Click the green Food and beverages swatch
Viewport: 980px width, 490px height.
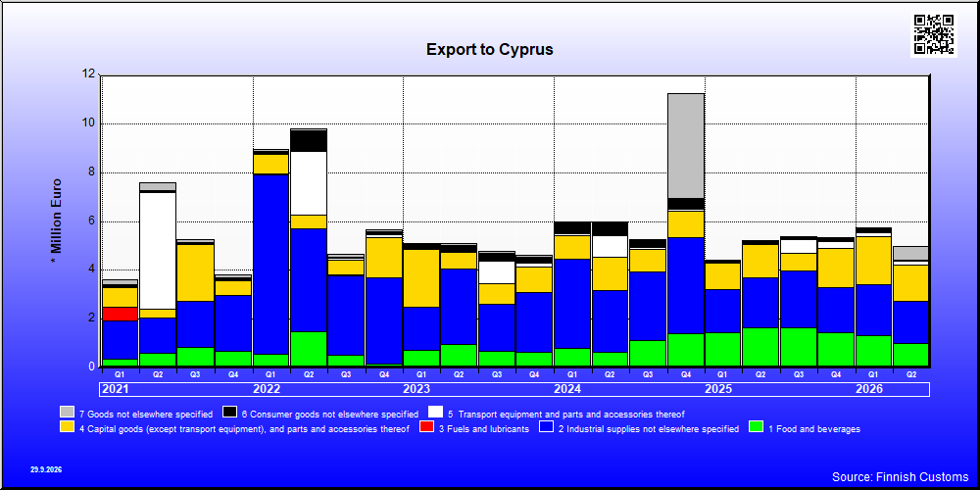coord(757,427)
